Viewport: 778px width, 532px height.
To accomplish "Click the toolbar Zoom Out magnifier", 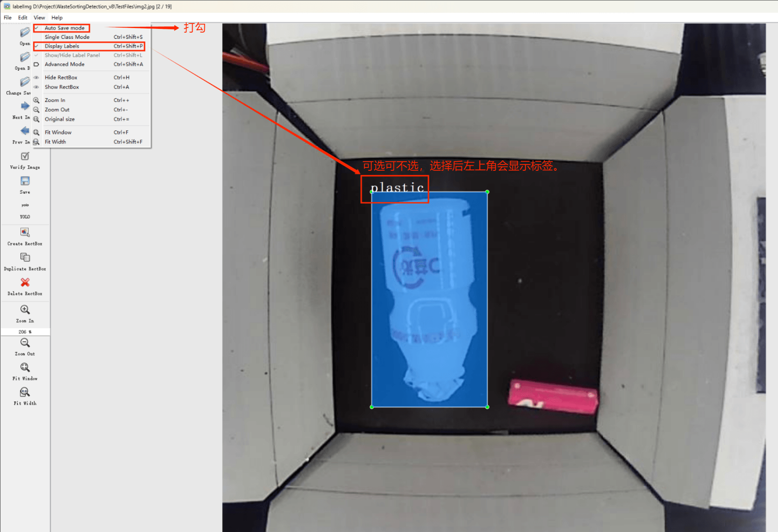I will pos(25,343).
